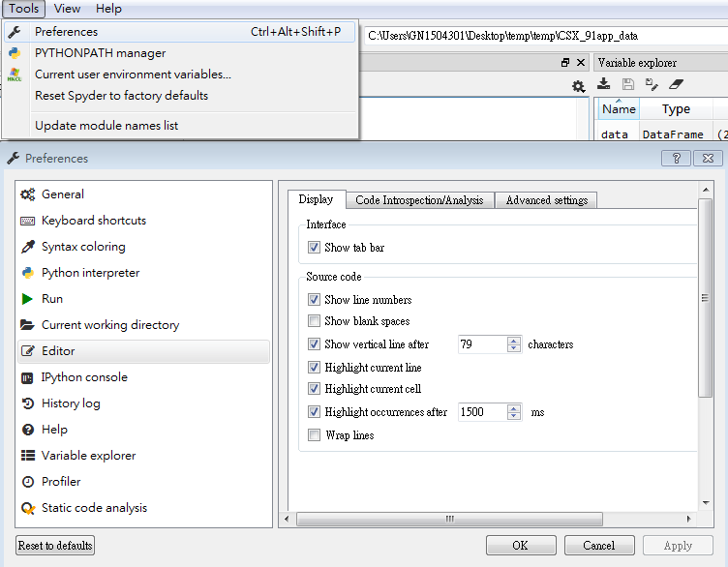Turn on the Wrap lines checkbox
The image size is (728, 567).
(x=314, y=435)
